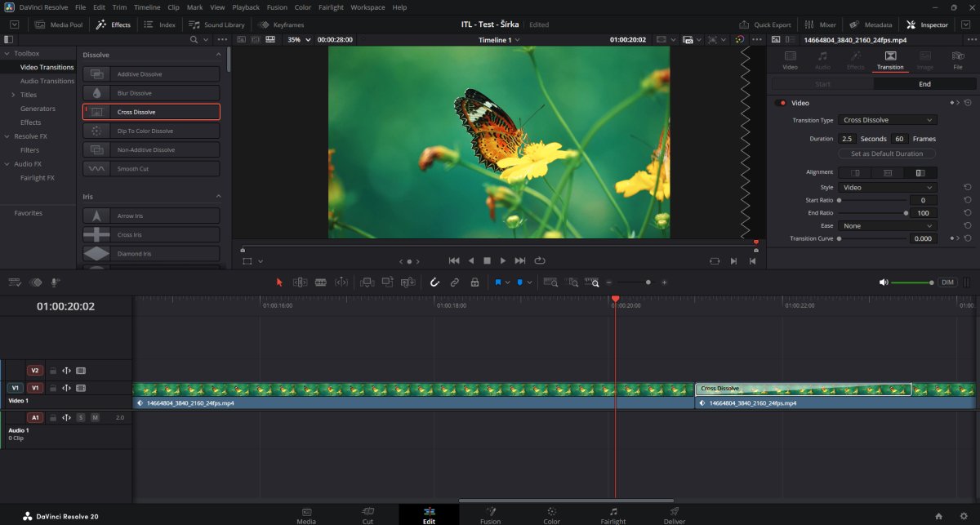Open the Fairlight menu
Screen dimensions: 980x525
[x=331, y=7]
